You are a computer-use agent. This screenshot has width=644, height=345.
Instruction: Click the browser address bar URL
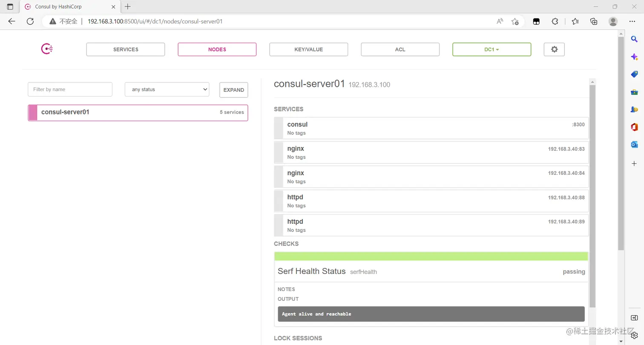pyautogui.click(x=155, y=21)
